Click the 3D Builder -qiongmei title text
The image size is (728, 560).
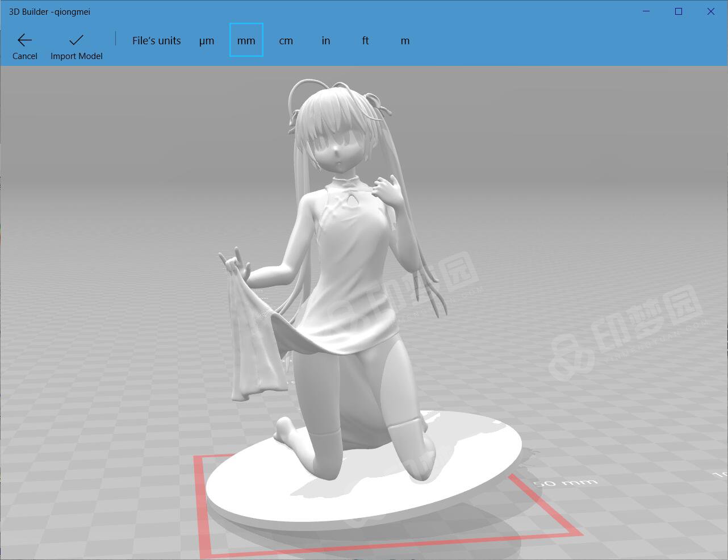[x=49, y=11]
